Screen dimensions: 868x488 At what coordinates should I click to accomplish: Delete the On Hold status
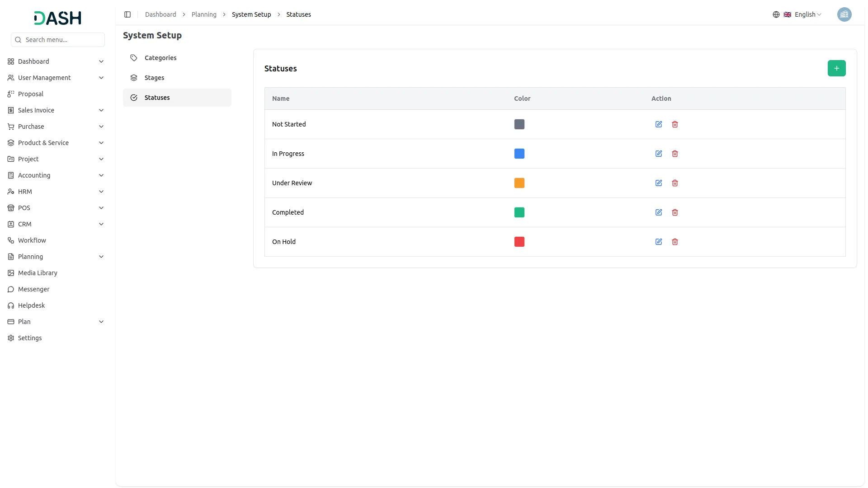pos(675,242)
